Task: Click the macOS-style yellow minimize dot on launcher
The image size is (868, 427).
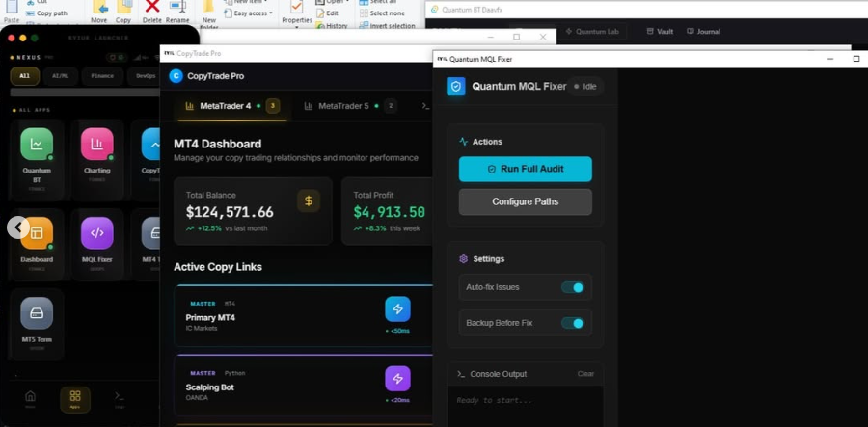Action: [x=23, y=39]
